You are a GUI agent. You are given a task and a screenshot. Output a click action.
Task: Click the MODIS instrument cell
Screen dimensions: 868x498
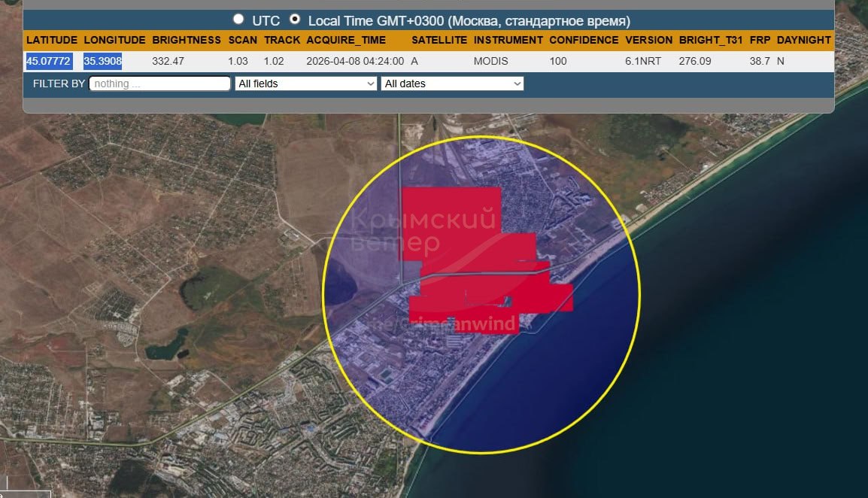click(490, 61)
